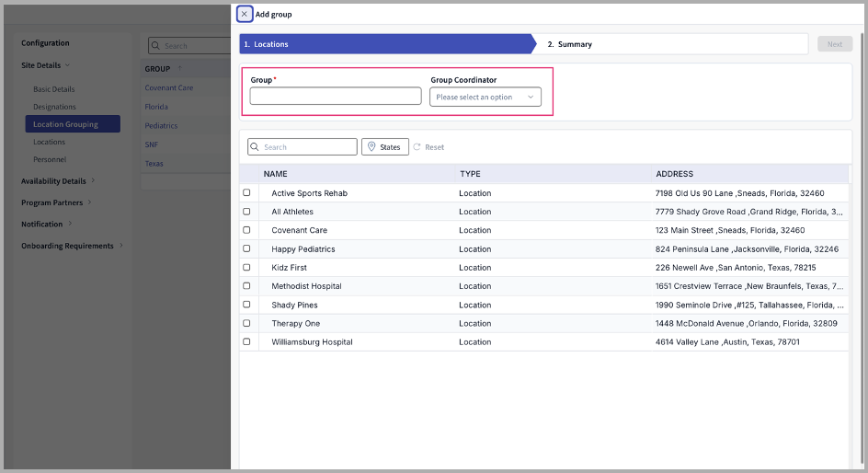Tick the checkbox for Active Sports Rehab
This screenshot has height=473, width=868.
tap(246, 193)
